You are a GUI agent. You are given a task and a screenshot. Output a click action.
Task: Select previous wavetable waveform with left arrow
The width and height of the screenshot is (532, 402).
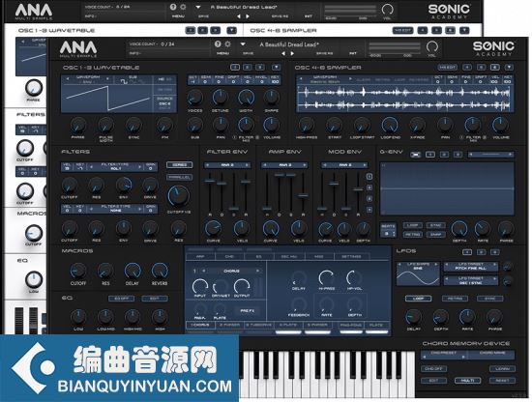click(68, 78)
